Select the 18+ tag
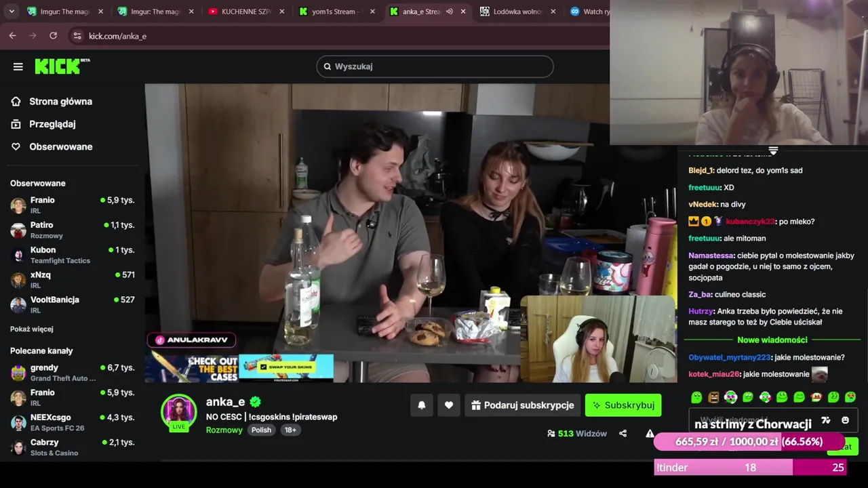The height and width of the screenshot is (488, 868). click(x=290, y=430)
